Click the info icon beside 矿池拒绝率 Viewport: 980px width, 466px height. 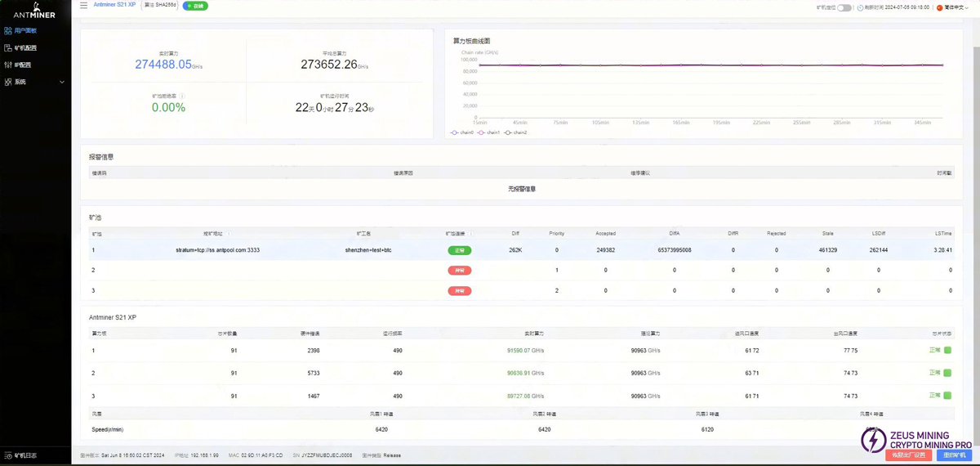coord(182,96)
